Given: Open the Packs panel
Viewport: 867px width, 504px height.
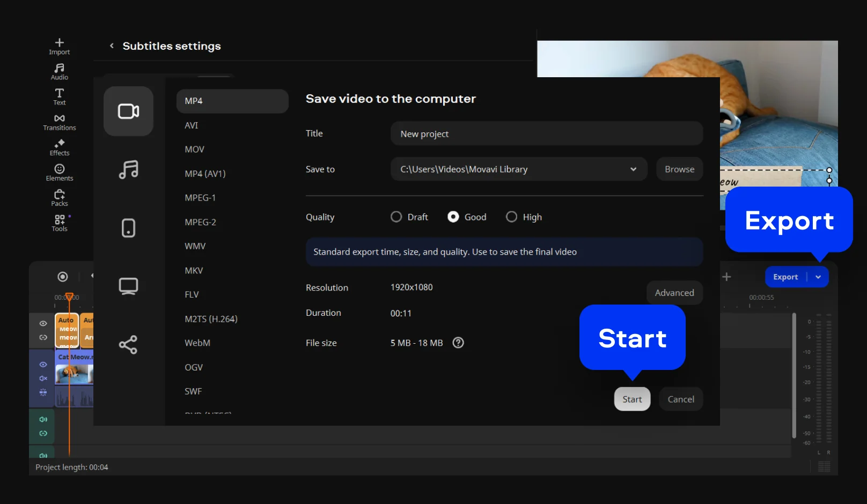Looking at the screenshot, I should click(x=59, y=197).
